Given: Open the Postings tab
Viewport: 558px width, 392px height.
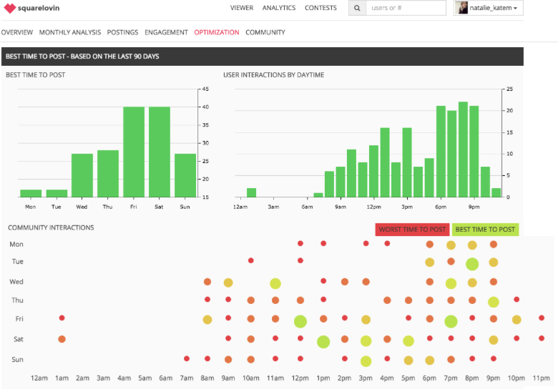Looking at the screenshot, I should (122, 32).
